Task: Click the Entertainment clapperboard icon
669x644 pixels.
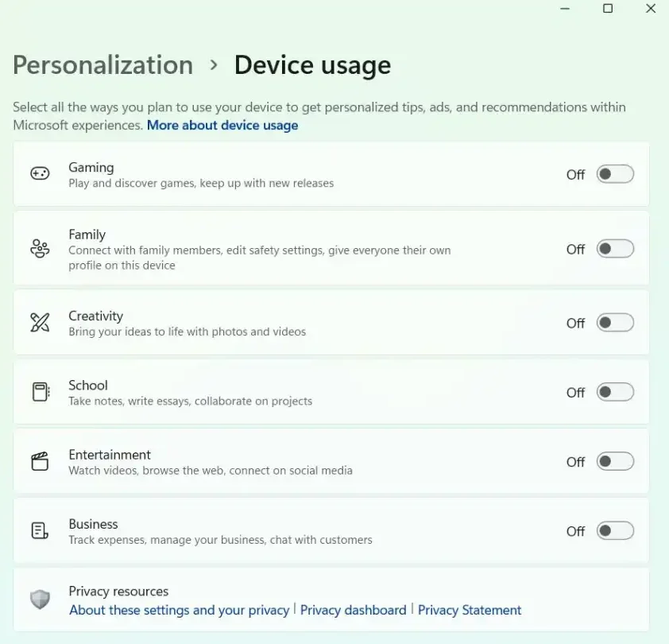Action: click(40, 460)
